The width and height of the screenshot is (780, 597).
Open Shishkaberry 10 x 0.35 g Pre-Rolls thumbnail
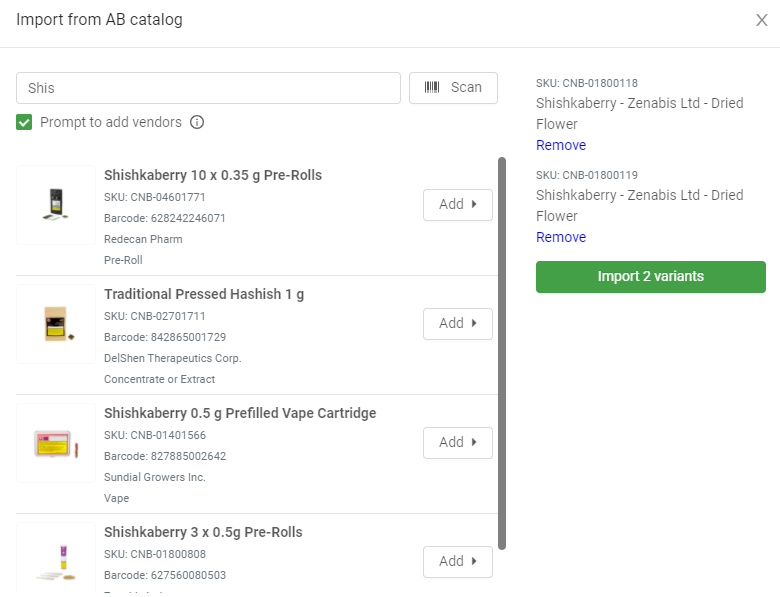point(56,205)
